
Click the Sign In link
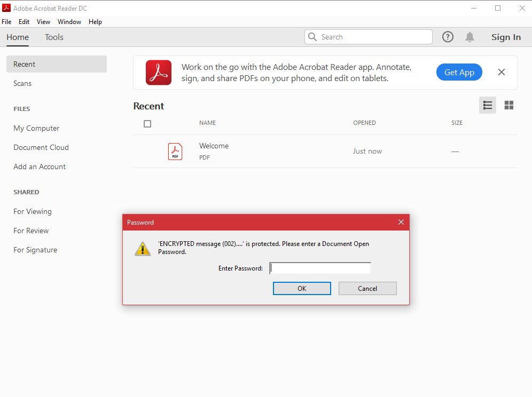tap(506, 37)
